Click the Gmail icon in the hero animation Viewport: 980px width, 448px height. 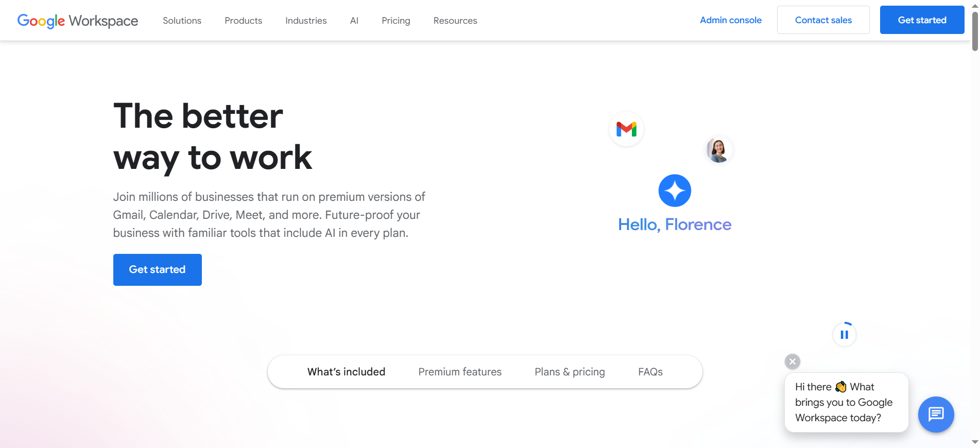(x=626, y=129)
